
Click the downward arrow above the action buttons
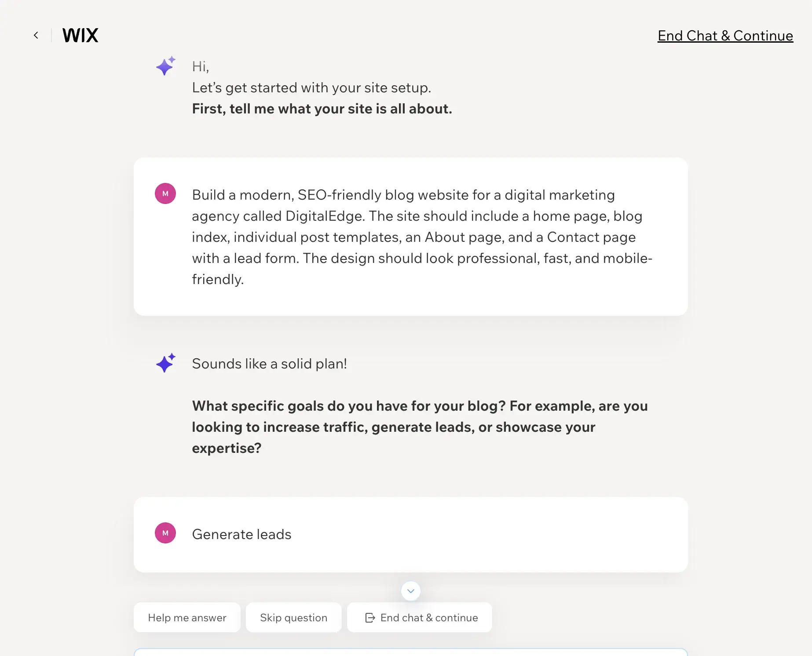tap(410, 591)
